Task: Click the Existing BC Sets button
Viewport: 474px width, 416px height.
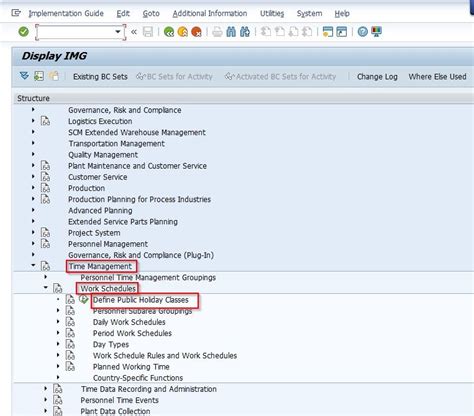Action: pos(100,77)
